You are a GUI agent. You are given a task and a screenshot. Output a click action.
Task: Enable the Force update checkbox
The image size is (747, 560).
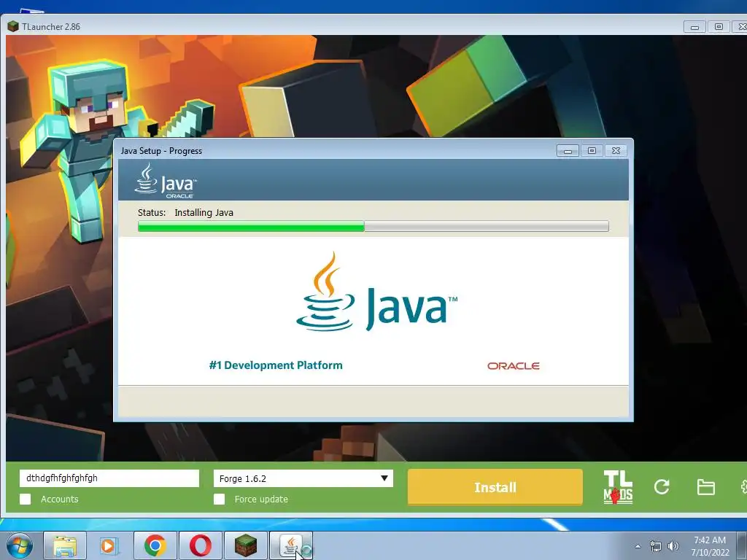point(219,499)
